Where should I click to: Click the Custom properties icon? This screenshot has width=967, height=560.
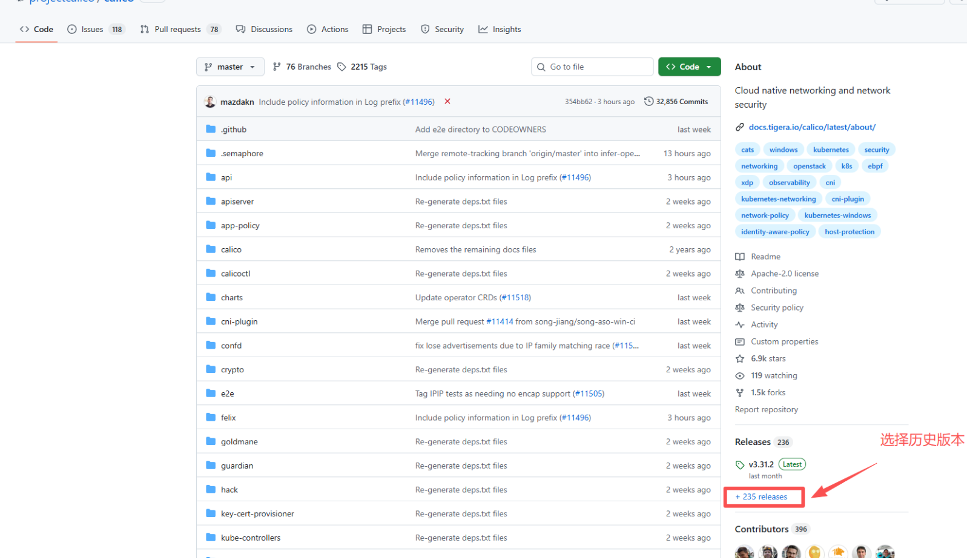point(740,341)
